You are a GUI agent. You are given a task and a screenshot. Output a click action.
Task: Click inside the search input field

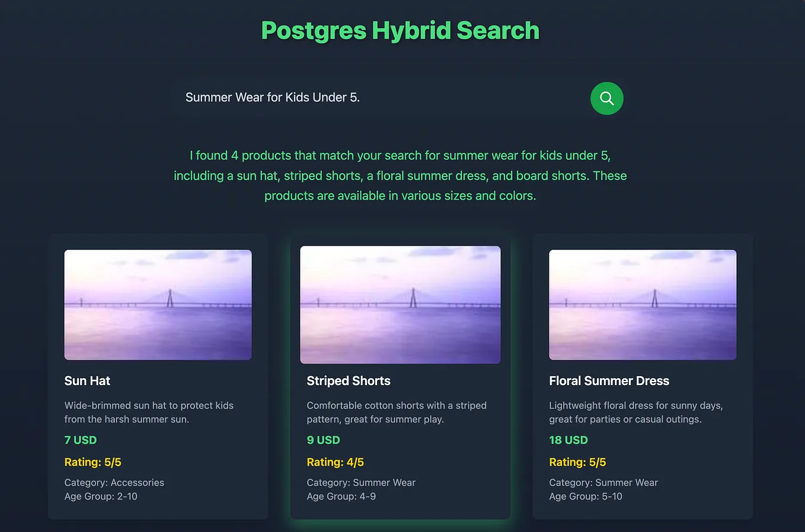coord(356,98)
